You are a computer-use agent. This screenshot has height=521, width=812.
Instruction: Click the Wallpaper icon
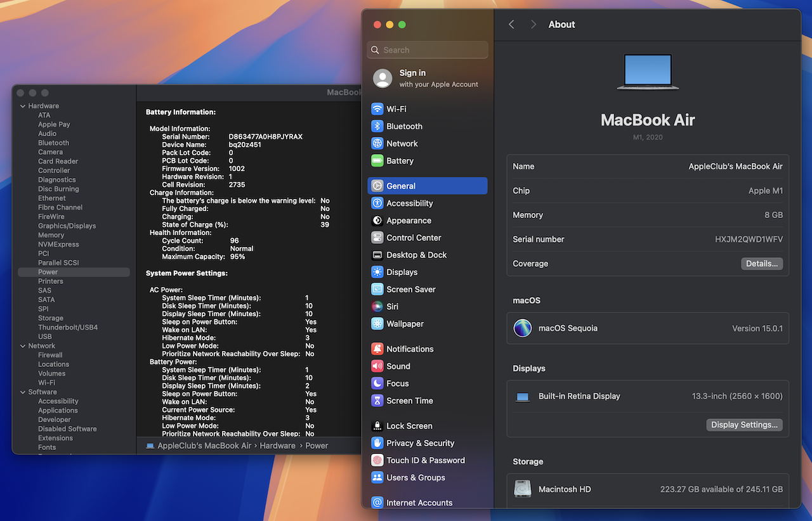tap(377, 323)
